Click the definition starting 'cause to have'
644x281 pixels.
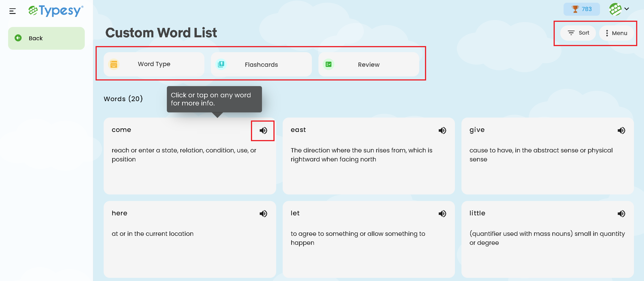(x=541, y=155)
